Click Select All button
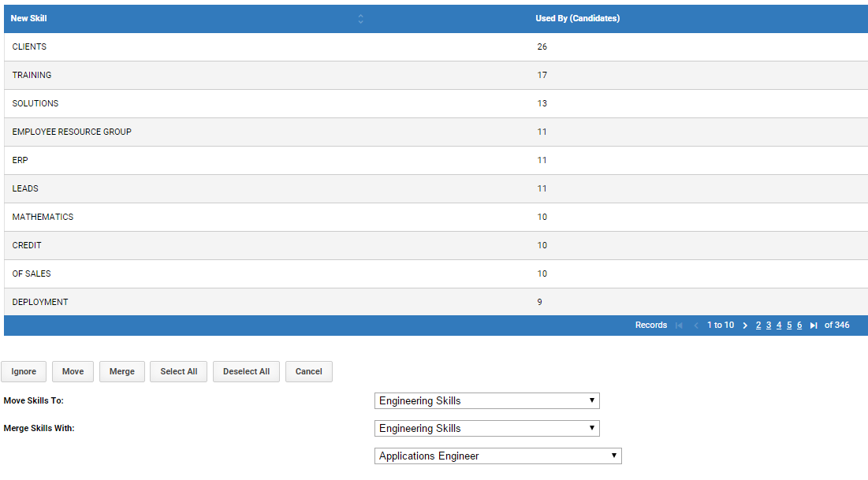Screen dimensions: 868x480 pos(179,371)
